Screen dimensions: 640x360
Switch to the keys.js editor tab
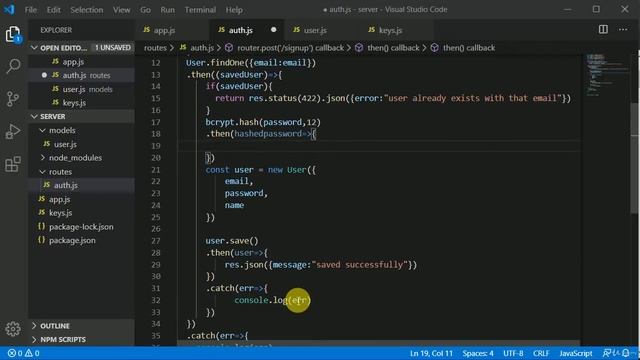click(x=396, y=30)
